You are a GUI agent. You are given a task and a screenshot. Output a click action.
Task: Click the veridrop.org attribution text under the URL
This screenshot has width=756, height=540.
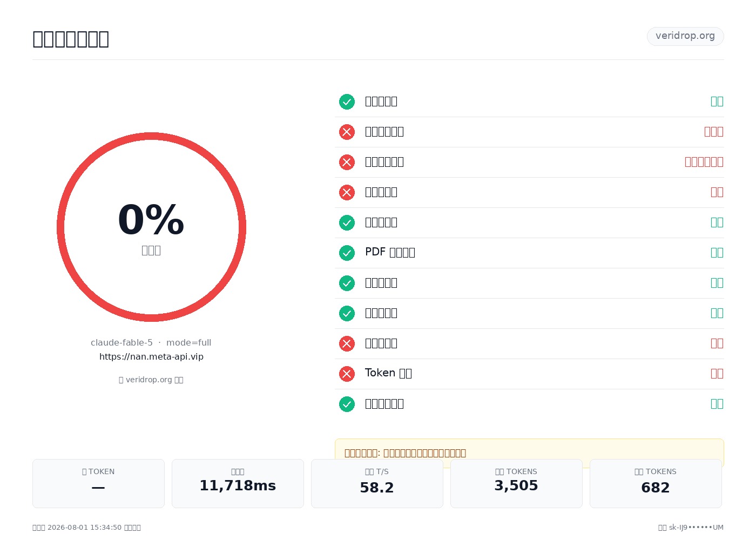151,380
